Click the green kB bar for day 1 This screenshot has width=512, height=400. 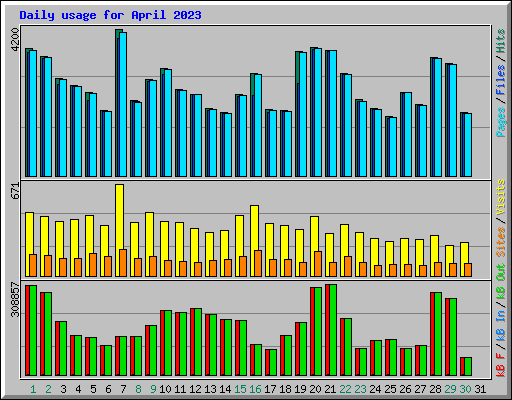click(33, 330)
